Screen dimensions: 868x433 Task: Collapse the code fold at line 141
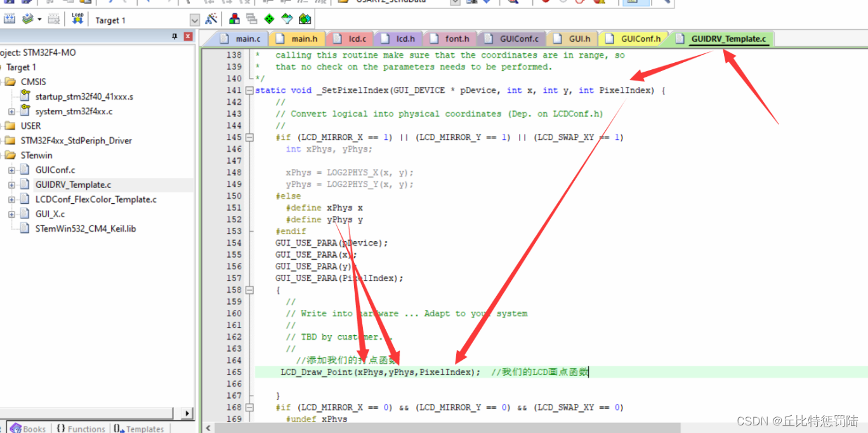[249, 90]
